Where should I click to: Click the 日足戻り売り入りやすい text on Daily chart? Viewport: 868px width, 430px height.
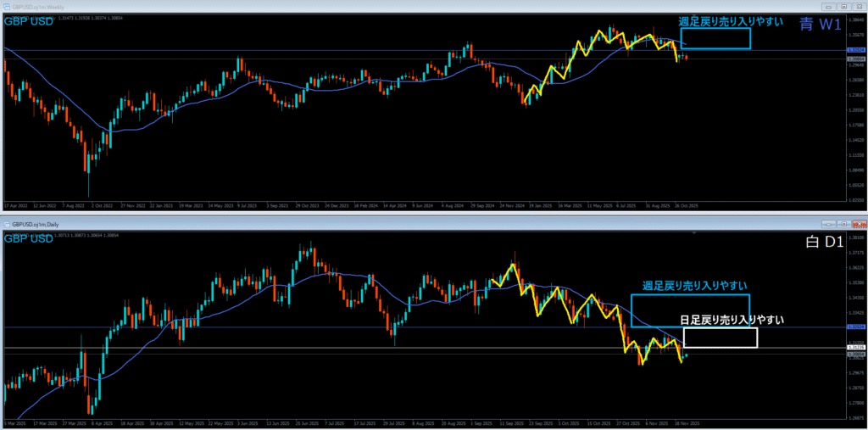[732, 321]
